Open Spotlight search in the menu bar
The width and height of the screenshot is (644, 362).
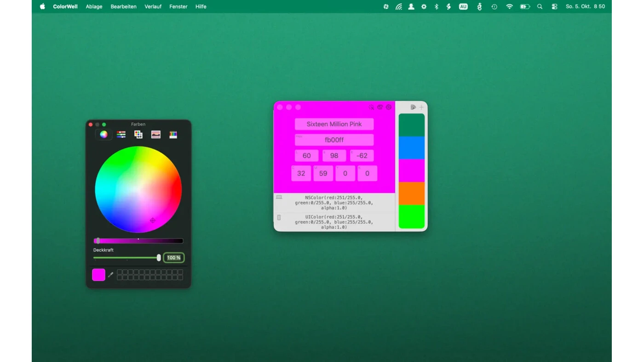pyautogui.click(x=540, y=6)
